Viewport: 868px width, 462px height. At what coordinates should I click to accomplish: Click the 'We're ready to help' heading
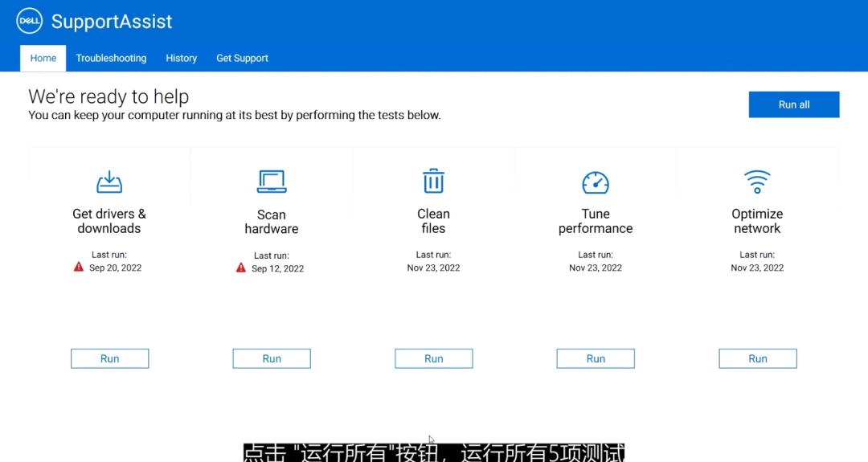click(x=108, y=96)
